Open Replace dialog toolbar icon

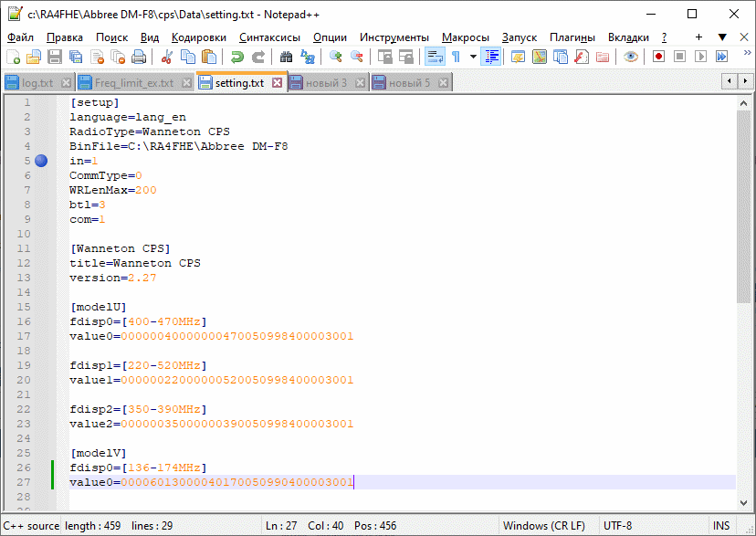click(x=307, y=57)
